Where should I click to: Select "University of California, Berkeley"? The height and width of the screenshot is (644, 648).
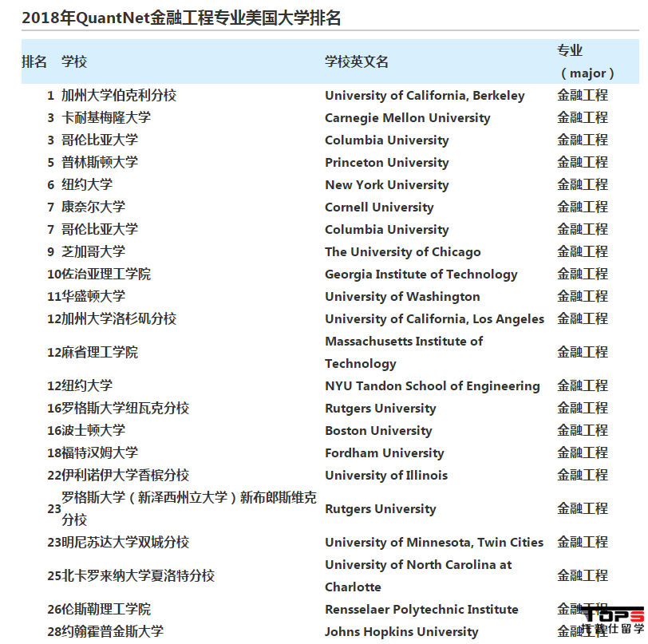tap(425, 96)
